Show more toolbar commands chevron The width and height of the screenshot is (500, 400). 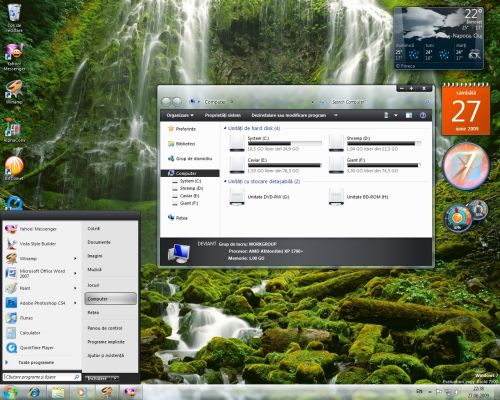pos(336,115)
